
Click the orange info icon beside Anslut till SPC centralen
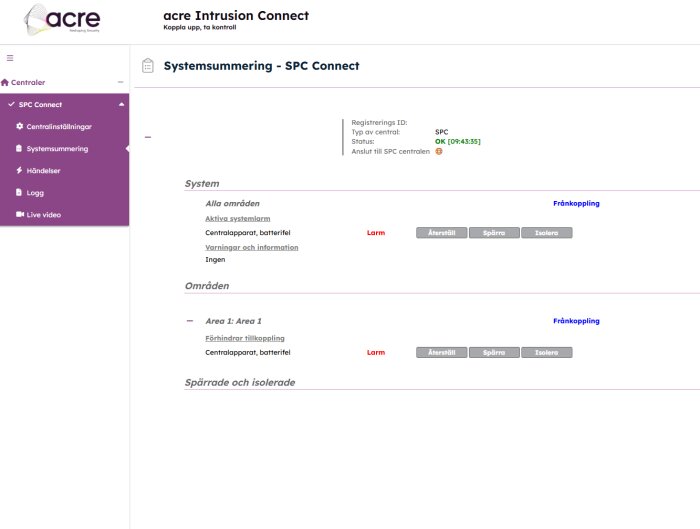pos(438,151)
